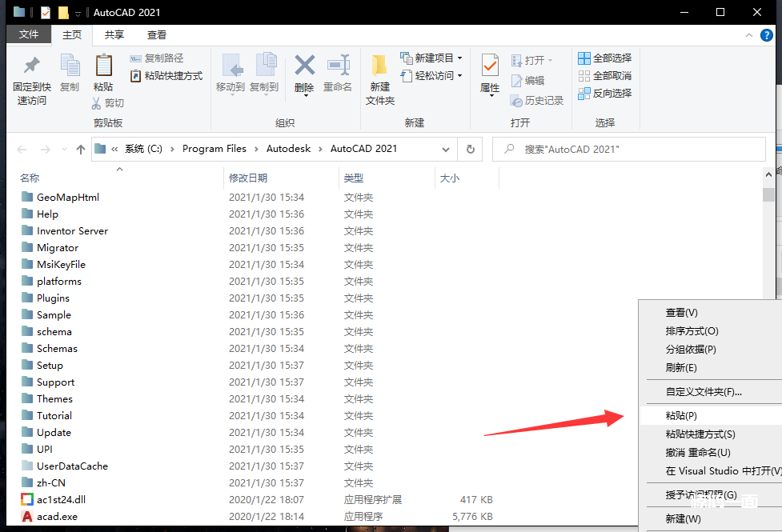Open Properties with the checkmark icon
The width and height of the screenshot is (782, 532).
[x=490, y=66]
